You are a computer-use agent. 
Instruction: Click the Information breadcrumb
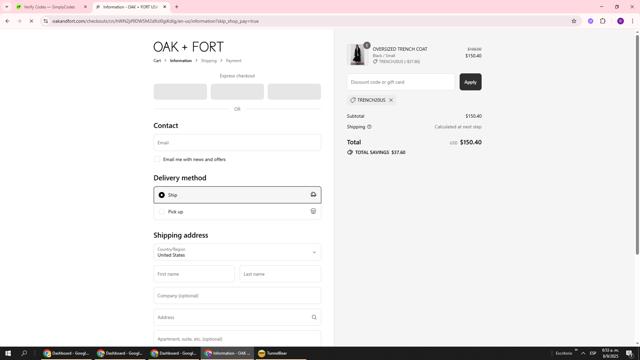click(181, 60)
